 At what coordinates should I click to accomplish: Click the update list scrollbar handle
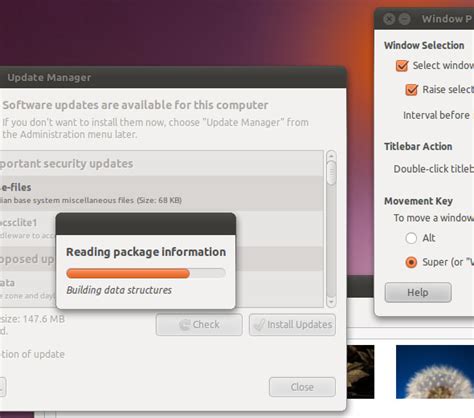(x=331, y=173)
